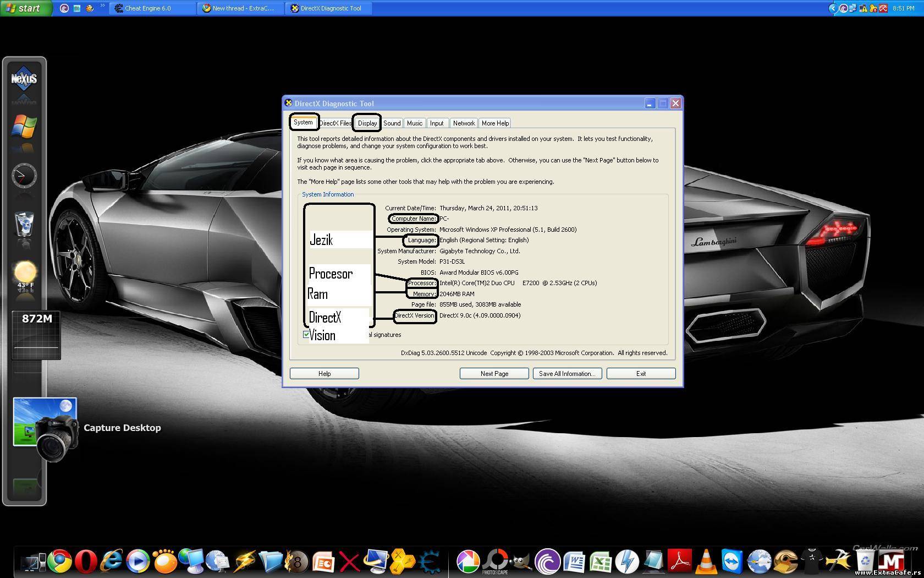Open Google Chrome from the bottom dock
Screen dimensions: 924x578
59,562
